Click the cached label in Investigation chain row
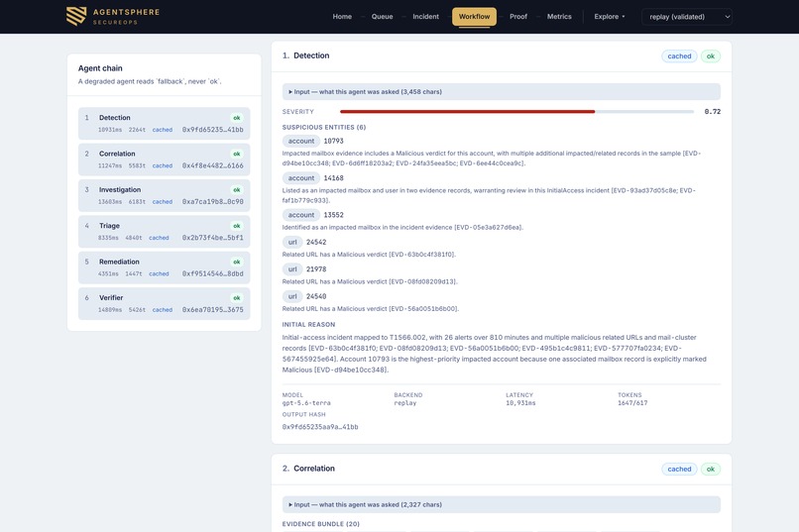799x532 pixels. 162,202
